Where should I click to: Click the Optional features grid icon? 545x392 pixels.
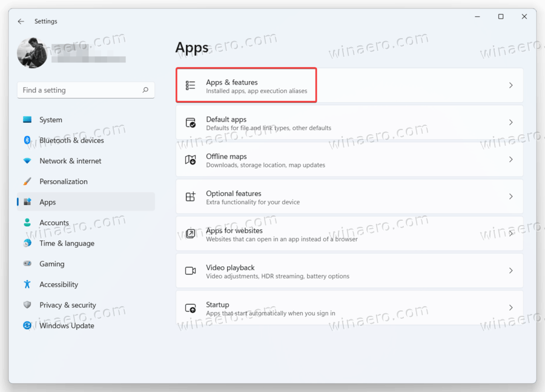(x=190, y=197)
